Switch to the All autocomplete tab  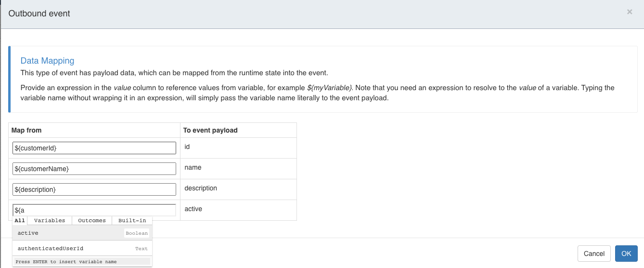[20, 220]
